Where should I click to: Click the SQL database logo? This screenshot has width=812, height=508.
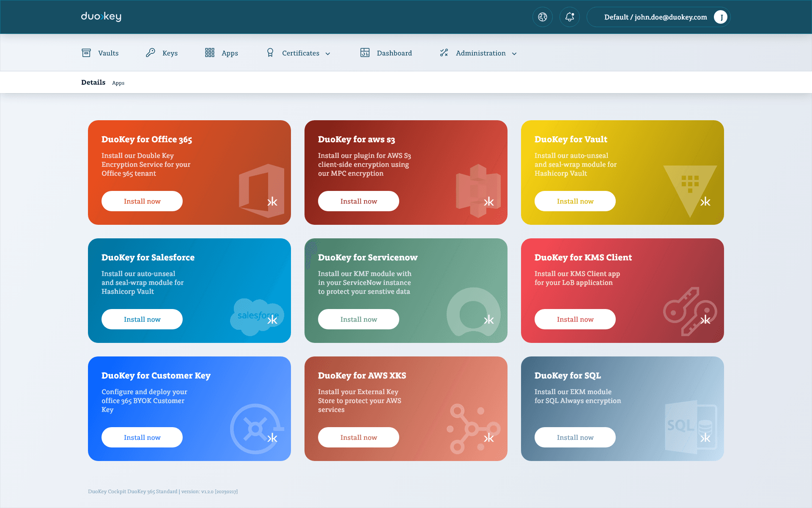(x=691, y=427)
